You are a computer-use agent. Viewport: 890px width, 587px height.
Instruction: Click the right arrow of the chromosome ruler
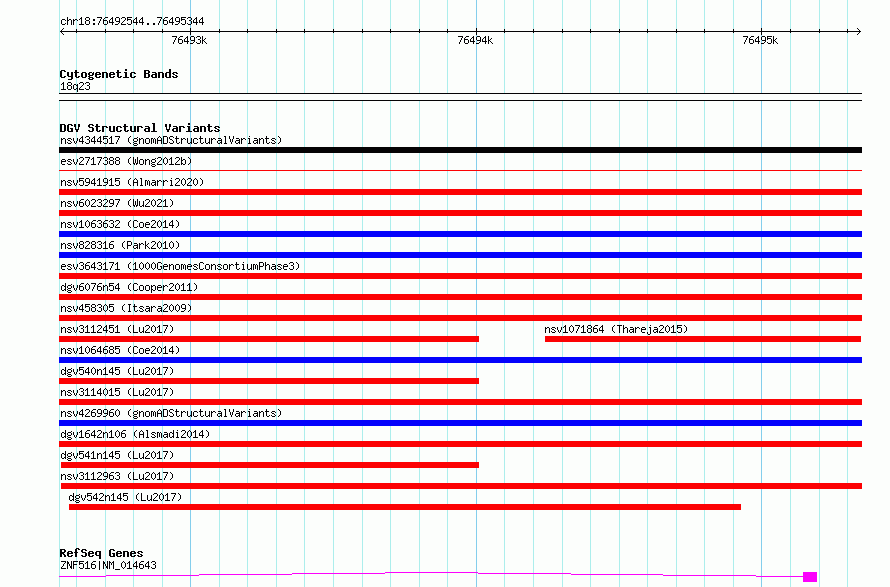(x=858, y=32)
